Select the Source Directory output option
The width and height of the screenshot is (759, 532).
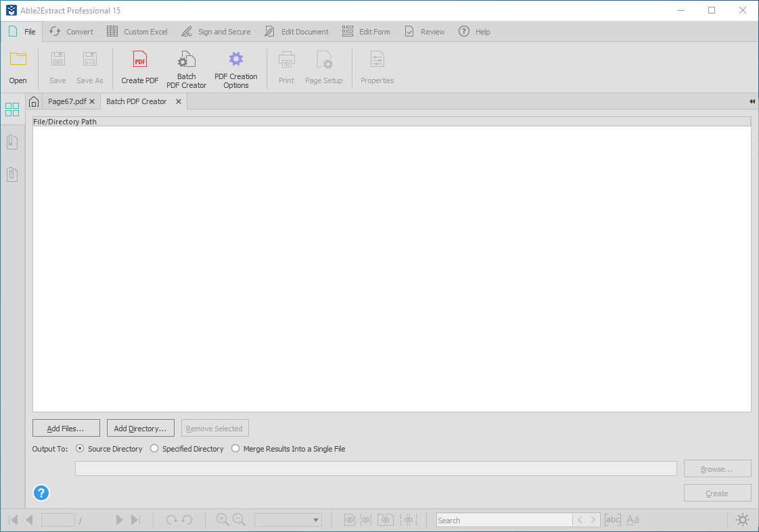coord(80,448)
